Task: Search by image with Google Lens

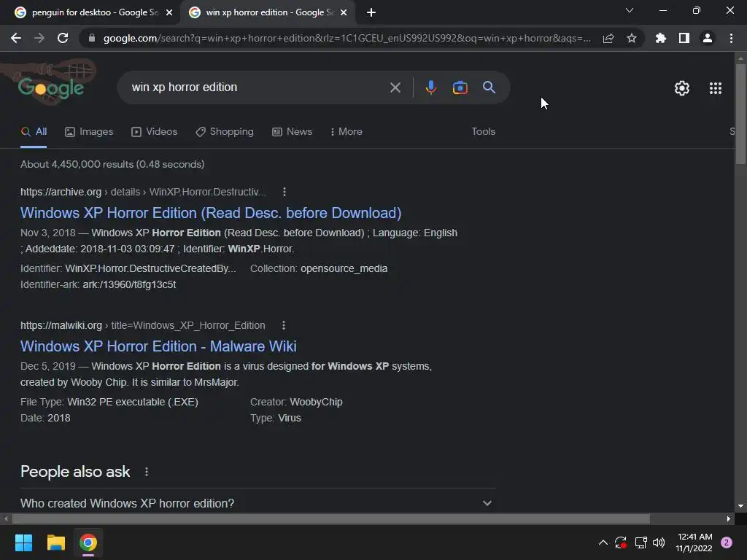Action: click(460, 87)
